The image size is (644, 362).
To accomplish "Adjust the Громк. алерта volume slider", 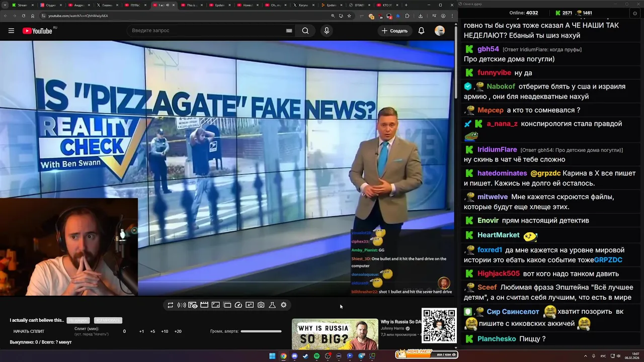I will coord(261,331).
